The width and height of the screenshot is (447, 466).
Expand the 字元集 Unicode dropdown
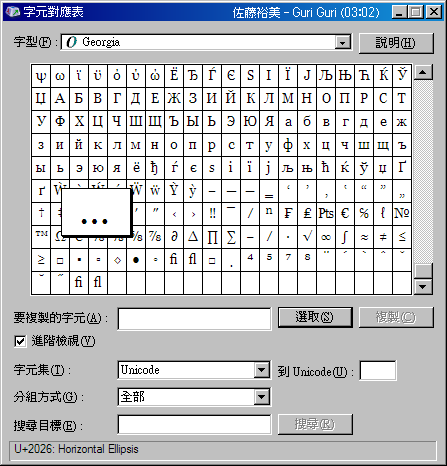261,370
